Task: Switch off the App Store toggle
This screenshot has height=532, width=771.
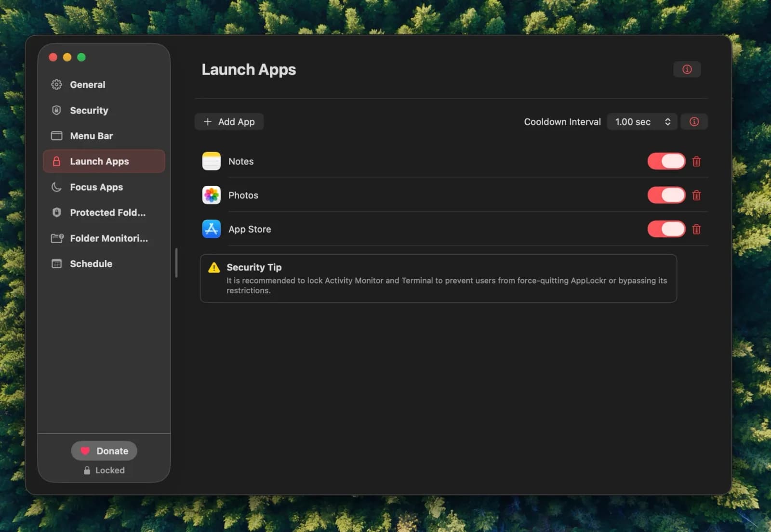Action: click(x=666, y=229)
